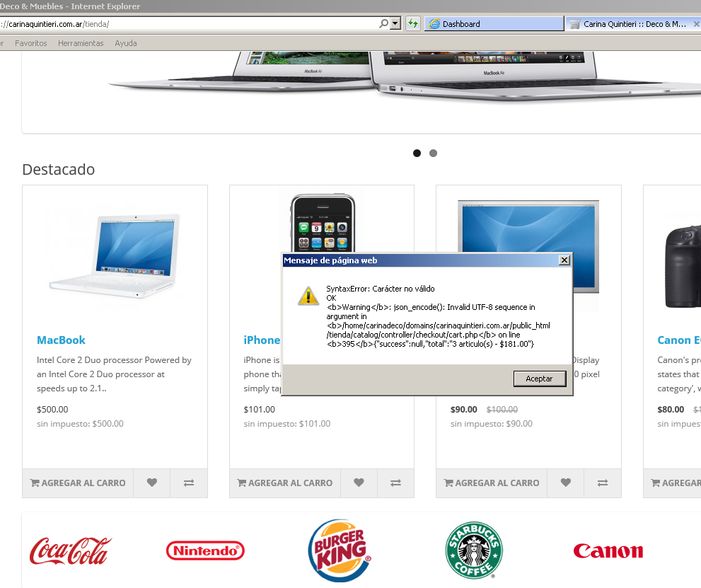Add MacBook to cart
The image size is (701, 588).
pyautogui.click(x=78, y=483)
